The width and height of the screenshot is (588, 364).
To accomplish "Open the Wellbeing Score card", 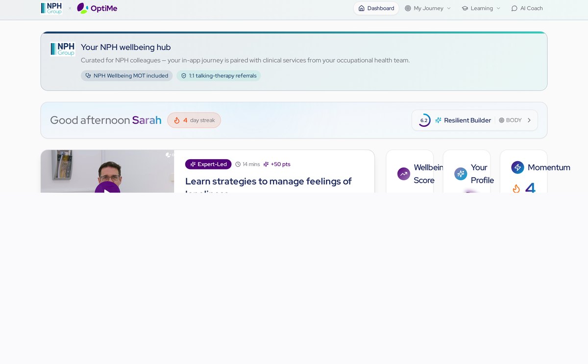I will click(410, 171).
